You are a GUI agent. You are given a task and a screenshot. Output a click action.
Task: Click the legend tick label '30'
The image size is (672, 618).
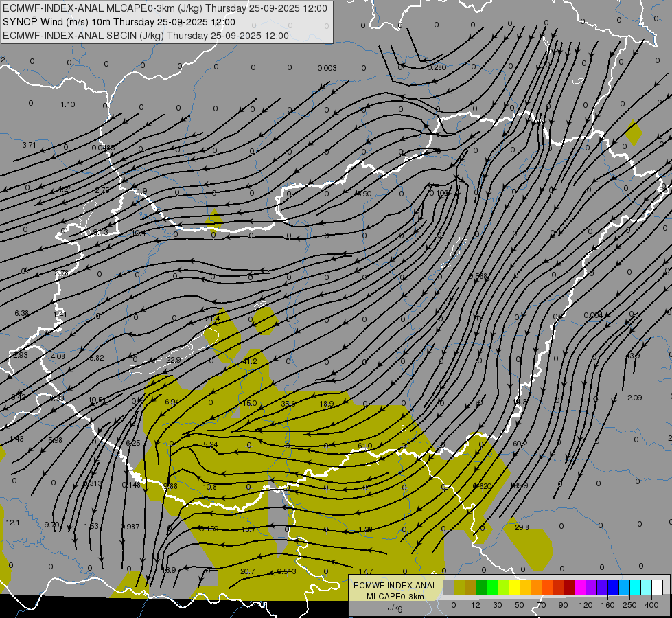498,605
